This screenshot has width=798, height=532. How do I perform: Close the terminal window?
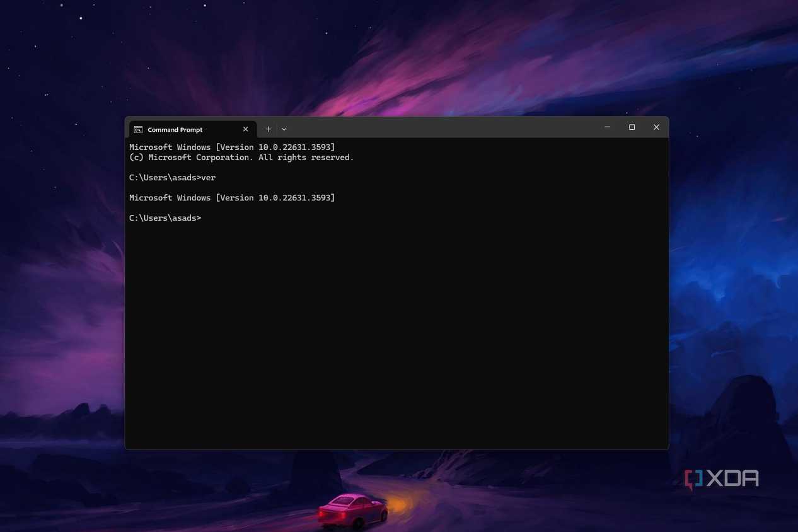coord(656,127)
